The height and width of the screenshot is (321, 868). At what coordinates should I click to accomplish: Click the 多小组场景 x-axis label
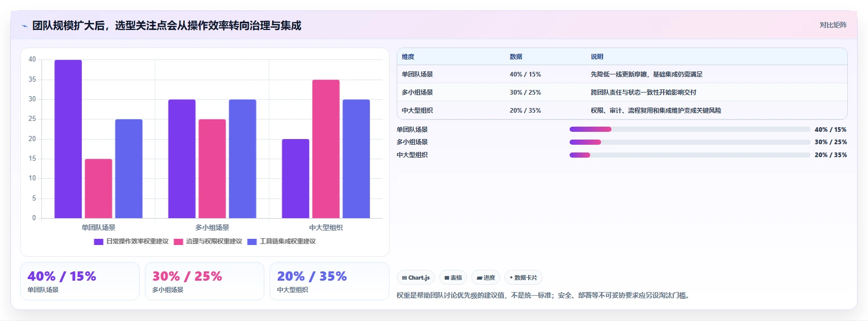pos(212,227)
